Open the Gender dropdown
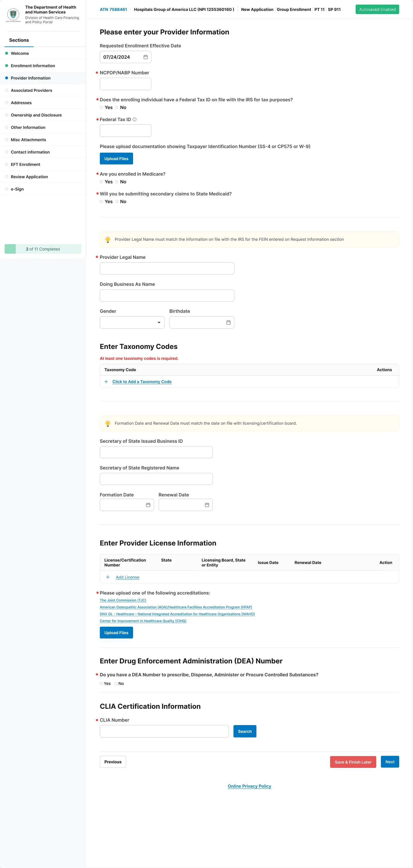413x868 pixels. pyautogui.click(x=132, y=323)
